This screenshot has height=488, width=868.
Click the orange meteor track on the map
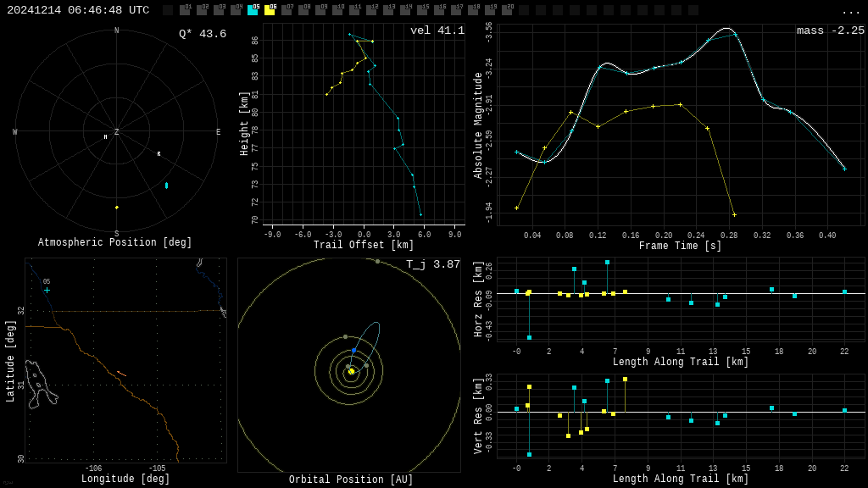121,374
